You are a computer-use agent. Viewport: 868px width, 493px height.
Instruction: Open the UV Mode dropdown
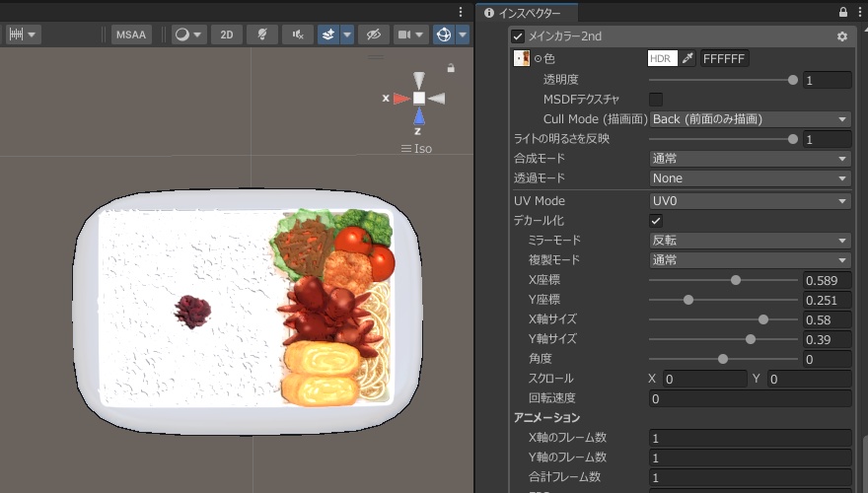tap(750, 201)
